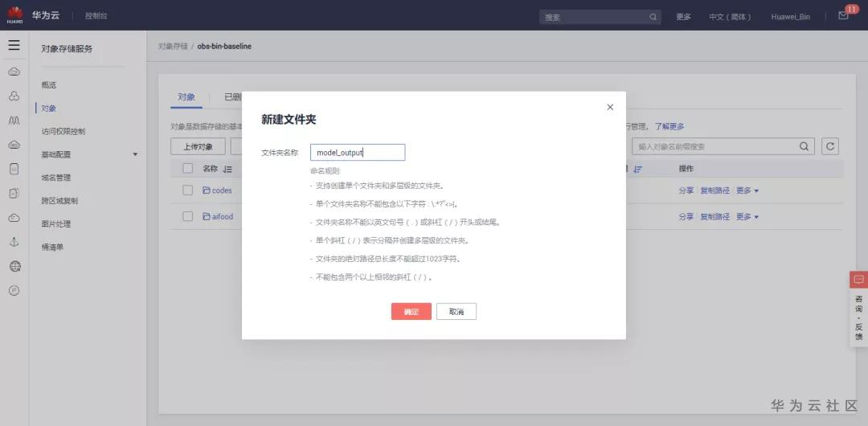Open 桶清单 in sidebar
Viewport: 868px width, 426px height.
coord(52,247)
